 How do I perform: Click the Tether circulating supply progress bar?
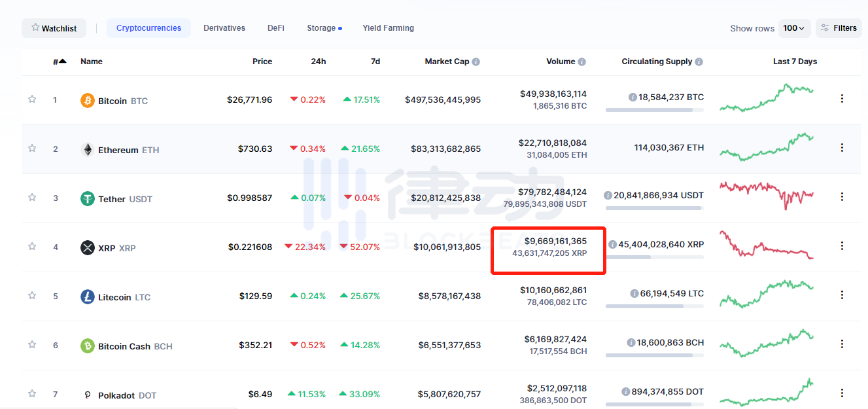(655, 208)
